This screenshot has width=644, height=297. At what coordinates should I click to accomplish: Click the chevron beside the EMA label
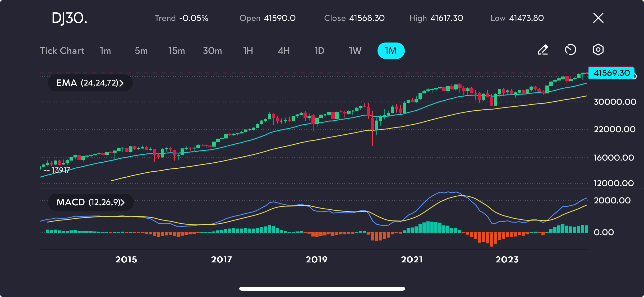click(x=121, y=83)
